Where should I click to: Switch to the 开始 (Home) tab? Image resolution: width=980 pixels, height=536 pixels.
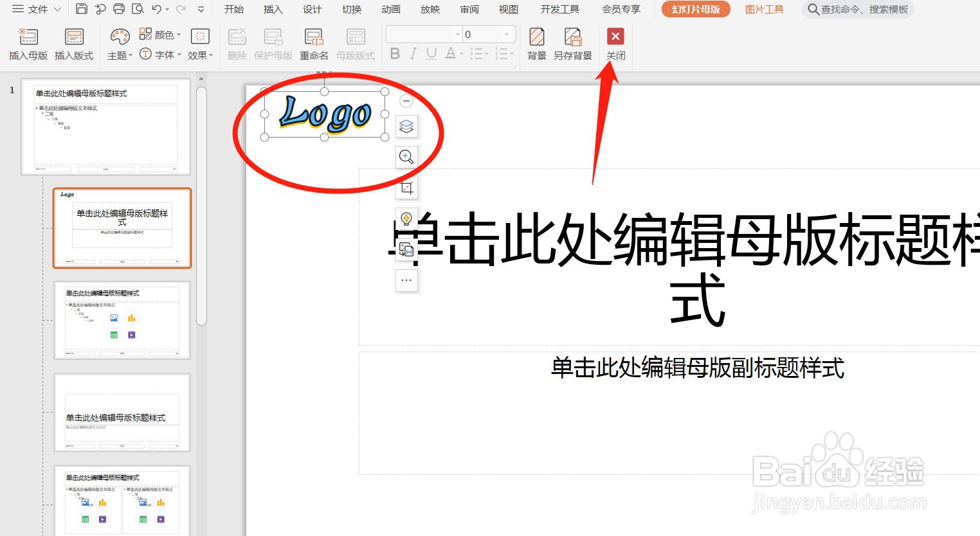click(234, 9)
